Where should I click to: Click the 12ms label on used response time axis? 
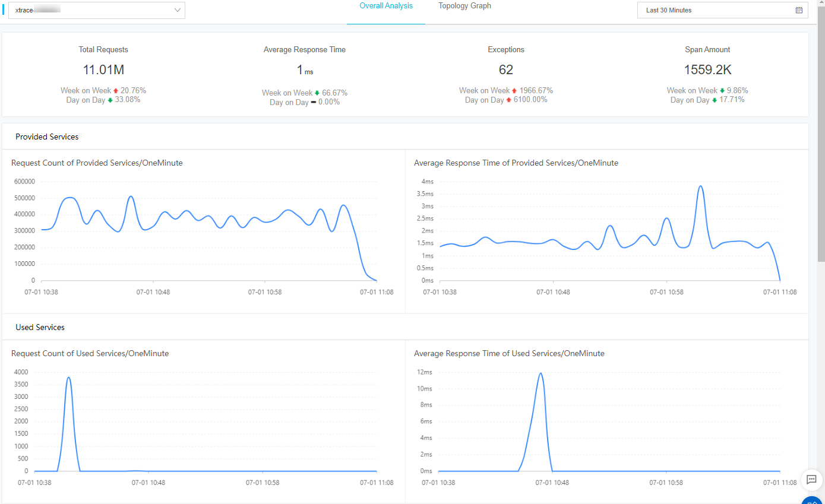click(x=423, y=372)
